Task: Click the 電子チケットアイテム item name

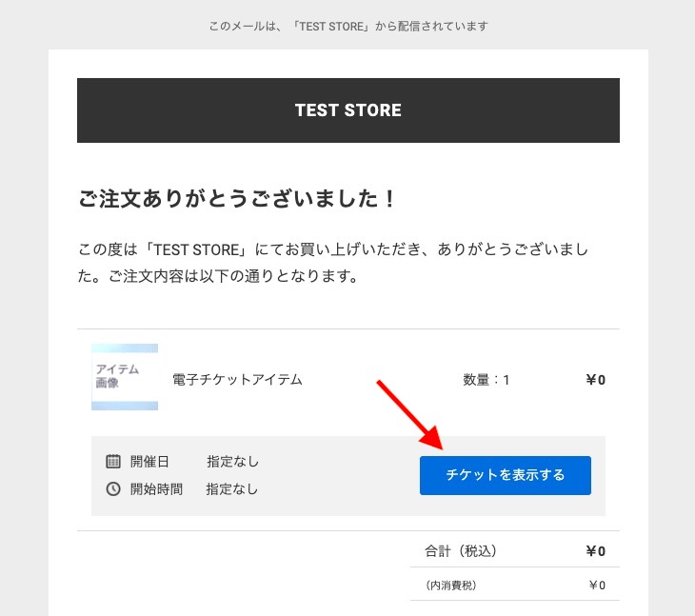Action: point(237,380)
